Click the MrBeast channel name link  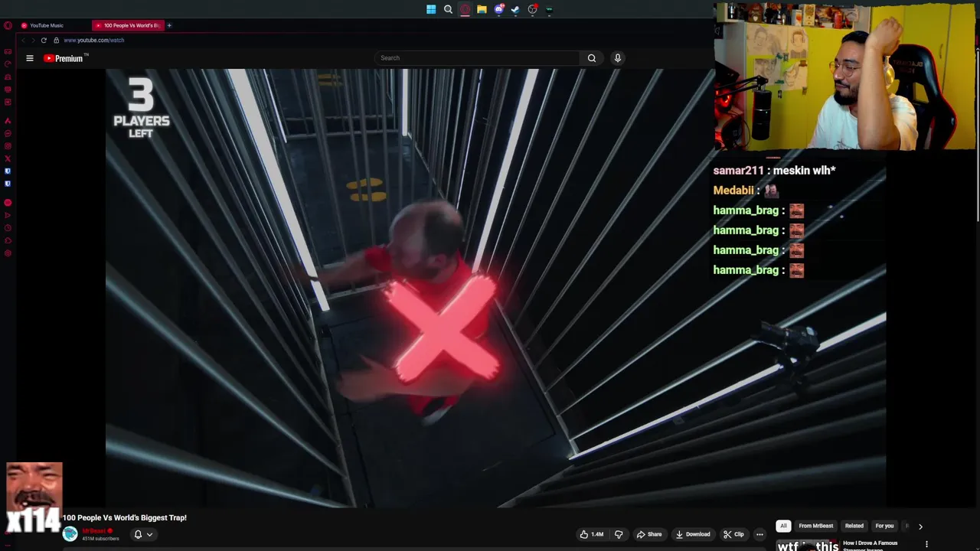coord(93,531)
